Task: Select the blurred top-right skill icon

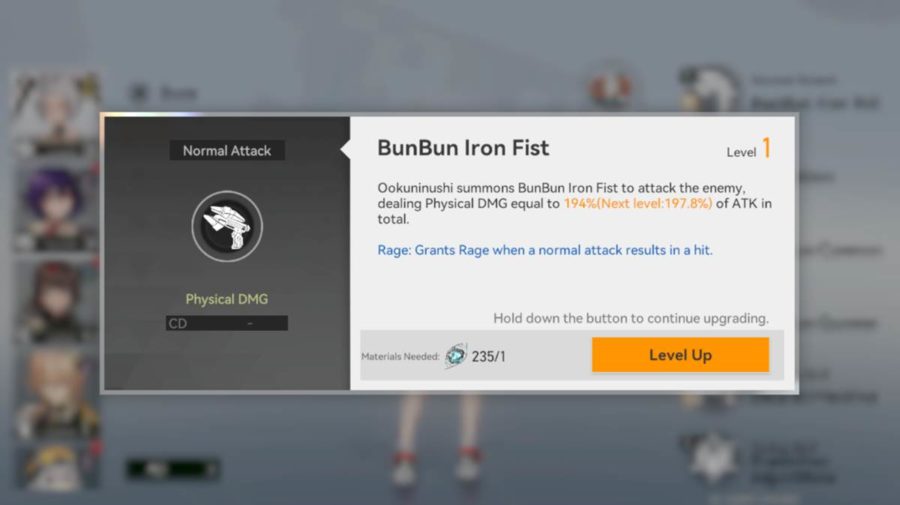Action: pyautogui.click(x=709, y=89)
